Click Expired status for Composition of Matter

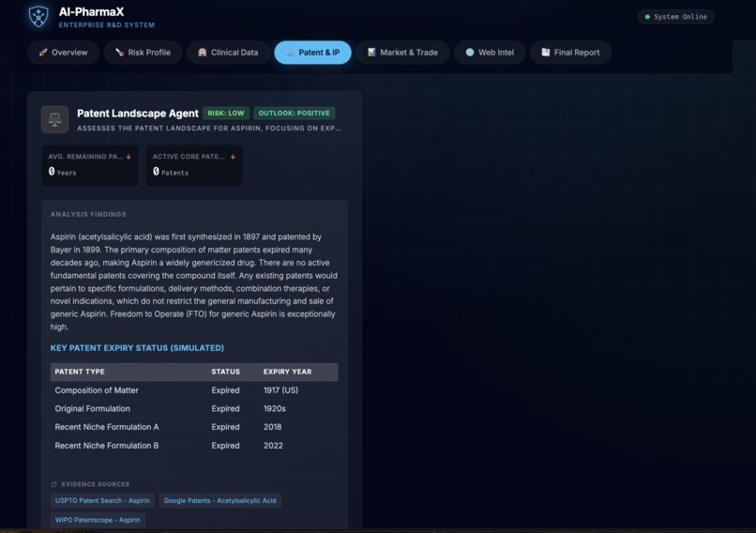(225, 390)
